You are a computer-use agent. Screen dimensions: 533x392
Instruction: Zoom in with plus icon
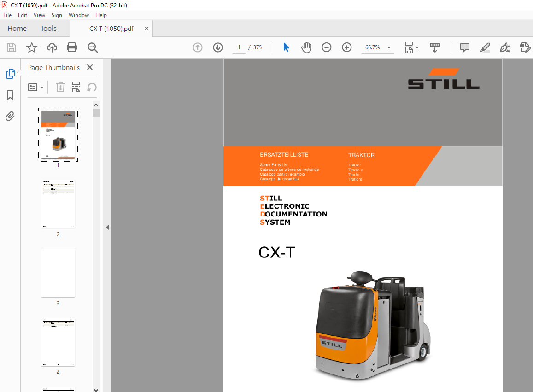pyautogui.click(x=347, y=47)
